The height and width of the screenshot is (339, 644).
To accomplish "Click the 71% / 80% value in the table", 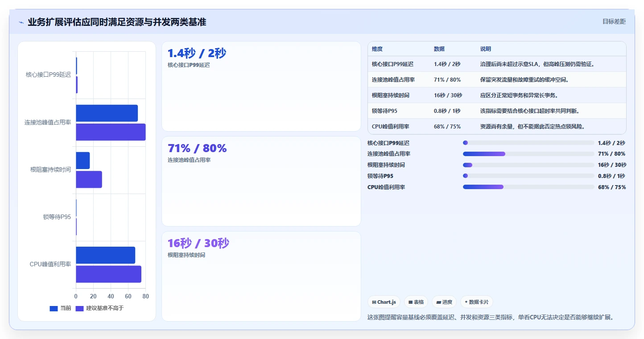I will (x=447, y=80).
